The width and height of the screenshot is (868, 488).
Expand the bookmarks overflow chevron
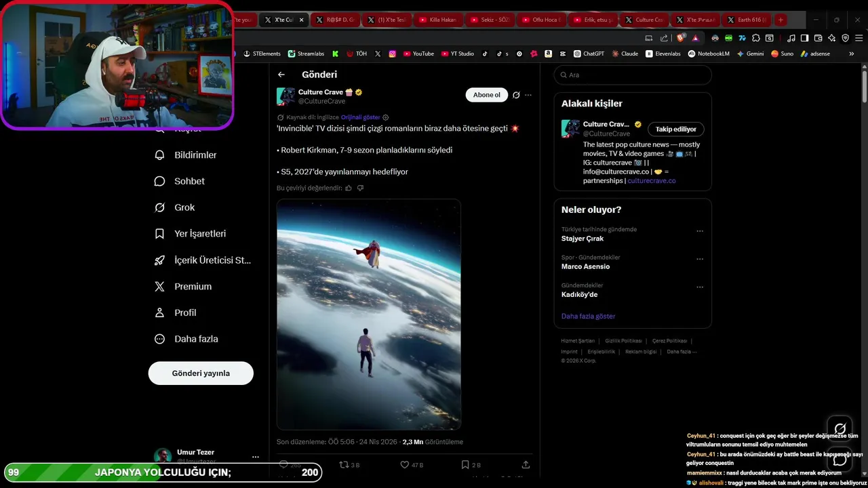(x=852, y=54)
